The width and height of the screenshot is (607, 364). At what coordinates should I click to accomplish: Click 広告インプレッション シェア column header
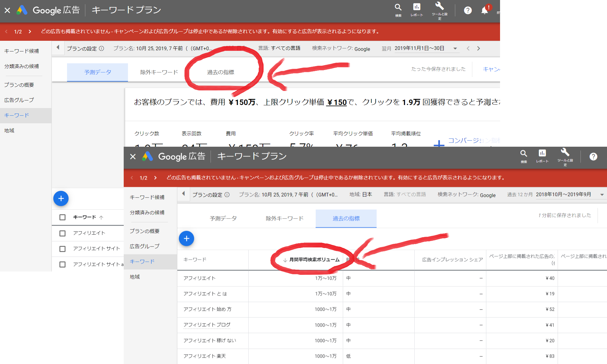(453, 260)
